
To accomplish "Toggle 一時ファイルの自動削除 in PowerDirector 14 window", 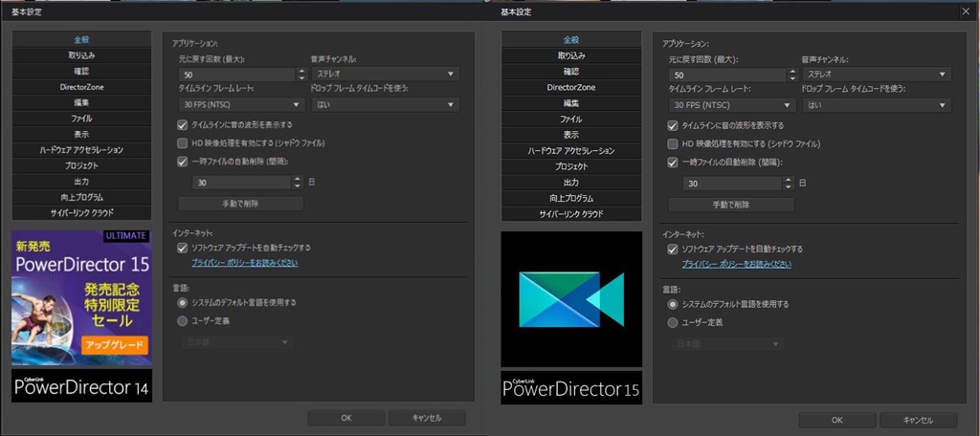I will tap(183, 162).
